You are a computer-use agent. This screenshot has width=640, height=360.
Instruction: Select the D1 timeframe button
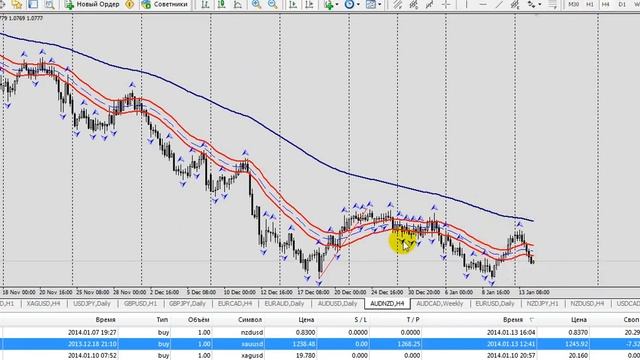[x=622, y=4]
